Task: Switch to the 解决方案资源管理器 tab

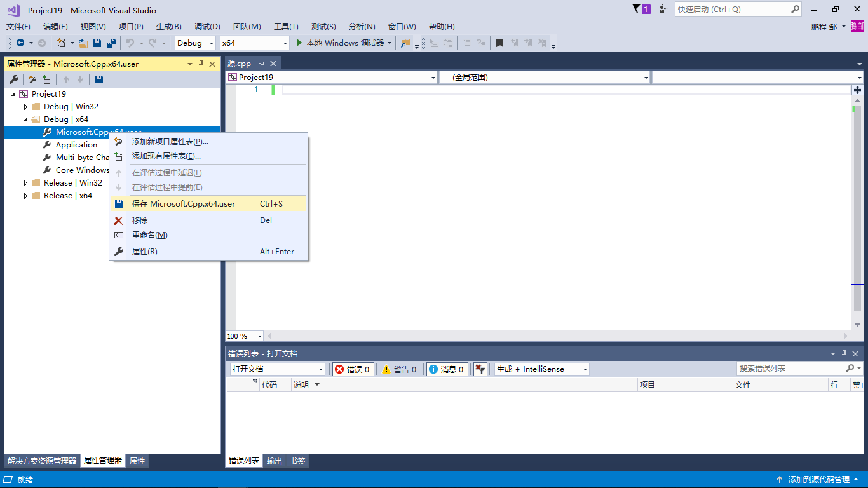Action: coord(41,461)
